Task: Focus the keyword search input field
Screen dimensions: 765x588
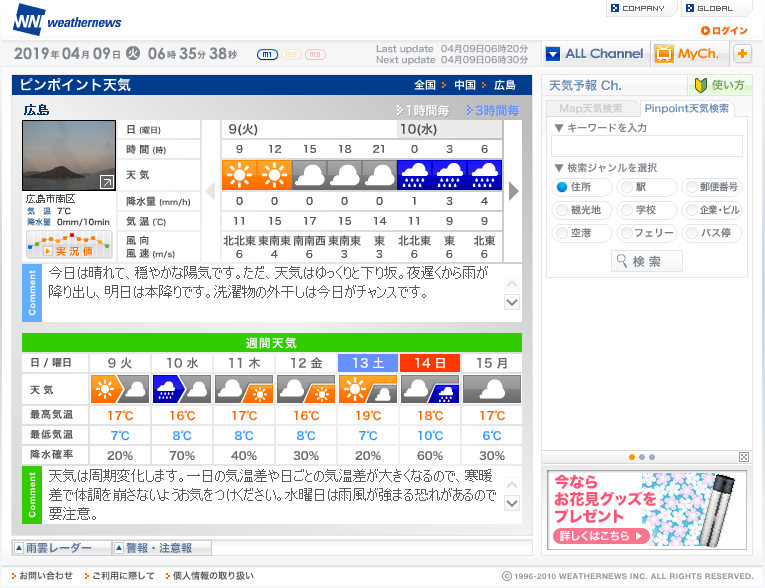Action: (647, 146)
